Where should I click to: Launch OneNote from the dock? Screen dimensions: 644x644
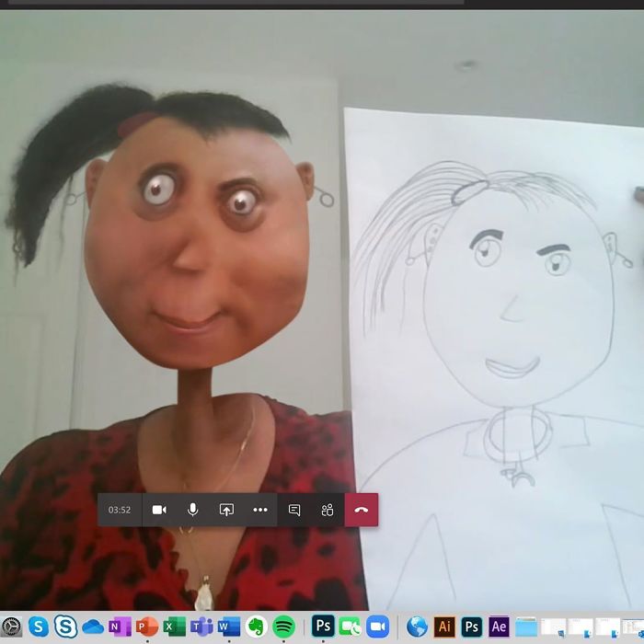tap(120, 627)
